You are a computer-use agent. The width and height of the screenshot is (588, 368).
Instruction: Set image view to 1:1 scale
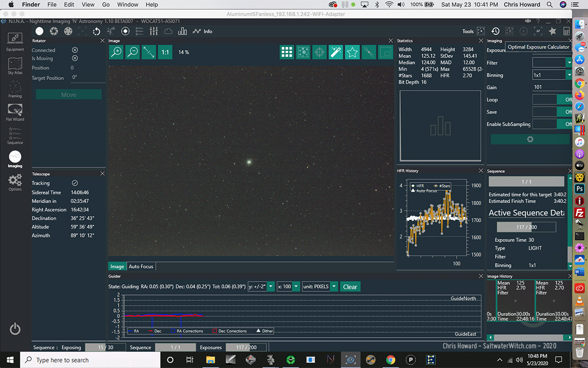tap(165, 52)
